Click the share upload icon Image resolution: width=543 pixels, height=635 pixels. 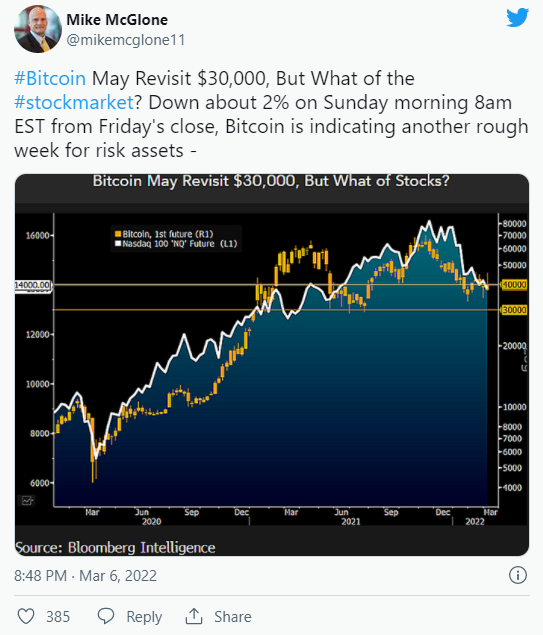click(x=194, y=616)
